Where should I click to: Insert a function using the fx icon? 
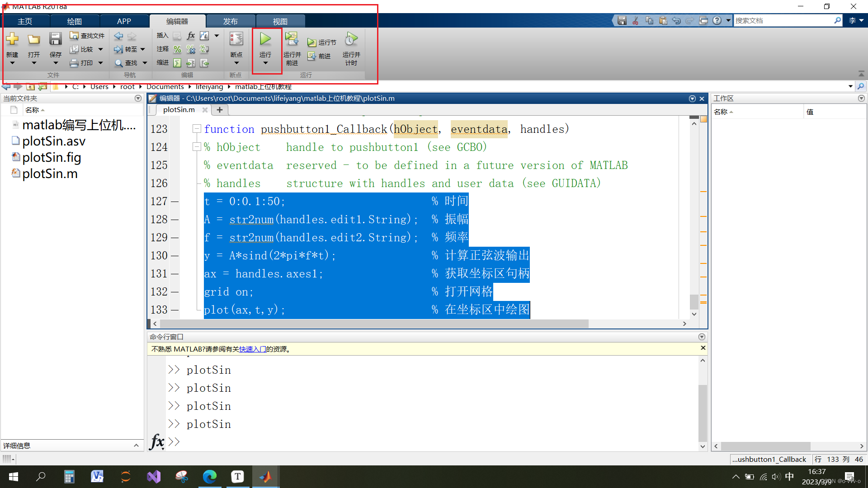[191, 36]
